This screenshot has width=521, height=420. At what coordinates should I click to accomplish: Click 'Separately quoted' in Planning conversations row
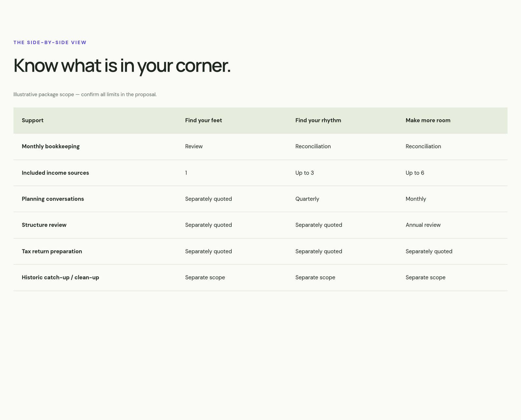(208, 199)
